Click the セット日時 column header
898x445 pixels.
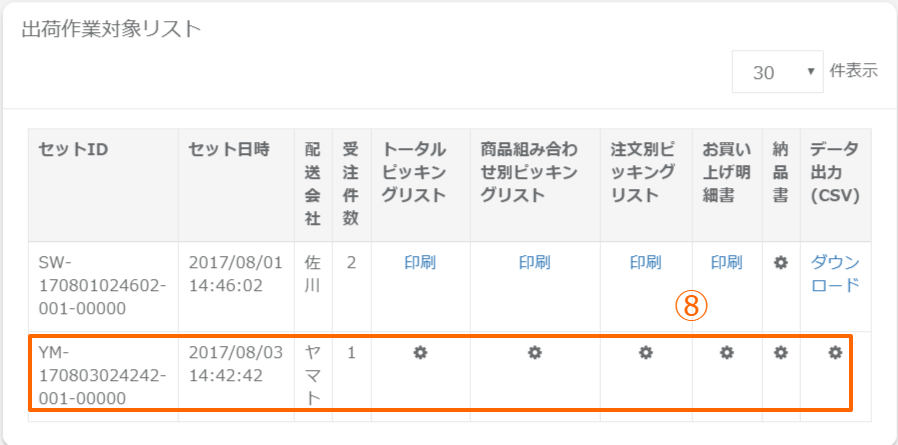pos(229,150)
